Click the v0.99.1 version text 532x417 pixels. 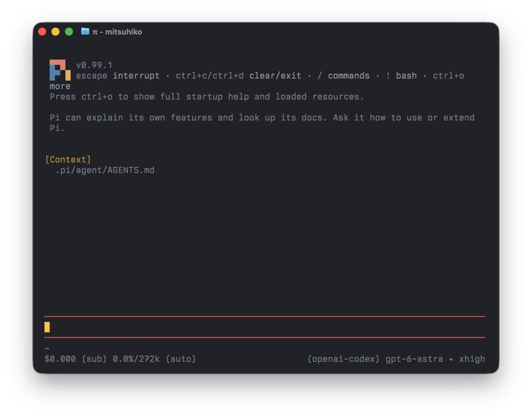pyautogui.click(x=94, y=65)
